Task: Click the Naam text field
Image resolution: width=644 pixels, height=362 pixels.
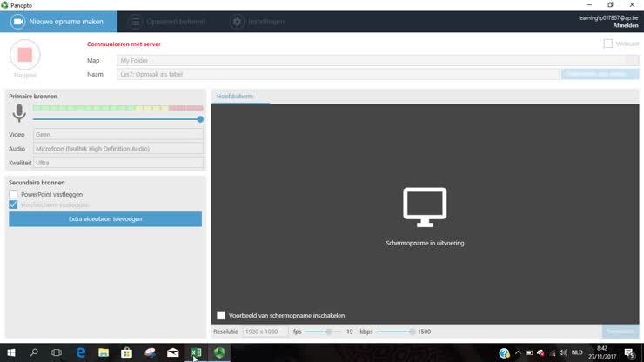Action: click(338, 74)
